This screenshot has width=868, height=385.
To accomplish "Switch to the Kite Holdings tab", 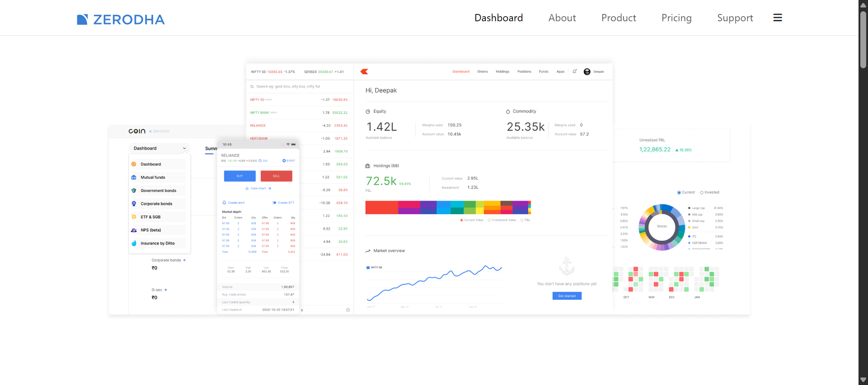I will pyautogui.click(x=502, y=71).
